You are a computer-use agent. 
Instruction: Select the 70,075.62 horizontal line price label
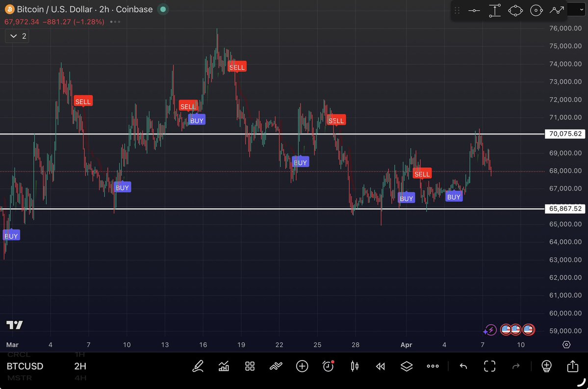(565, 134)
